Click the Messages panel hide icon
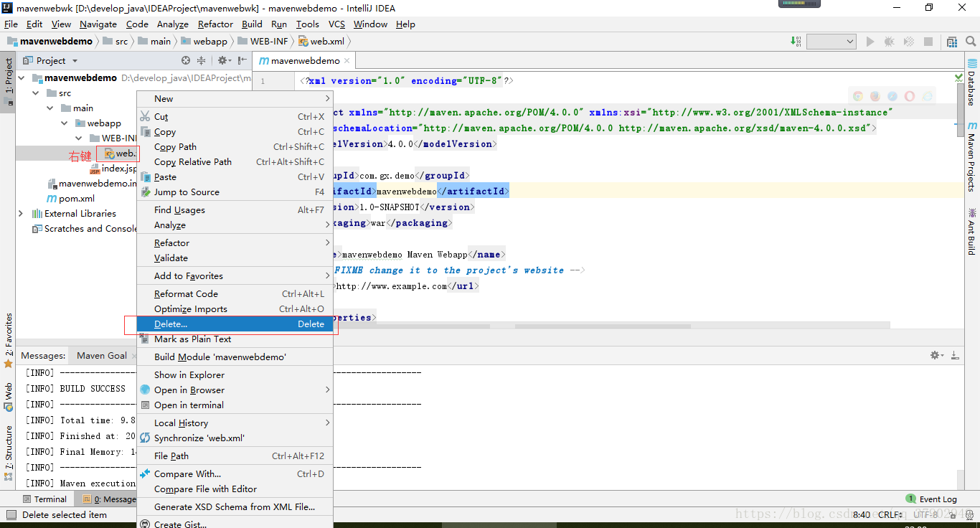Screen dimensions: 980x528 (x=955, y=355)
